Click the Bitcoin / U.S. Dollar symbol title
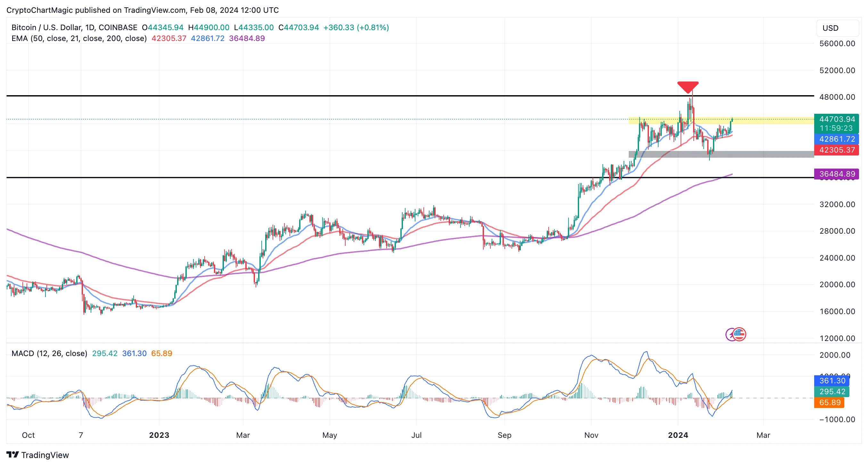The width and height of the screenshot is (868, 466). click(74, 27)
